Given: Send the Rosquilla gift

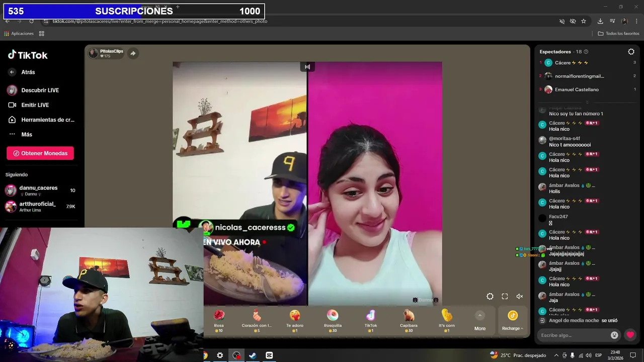Looking at the screenshot, I should click(x=333, y=321).
